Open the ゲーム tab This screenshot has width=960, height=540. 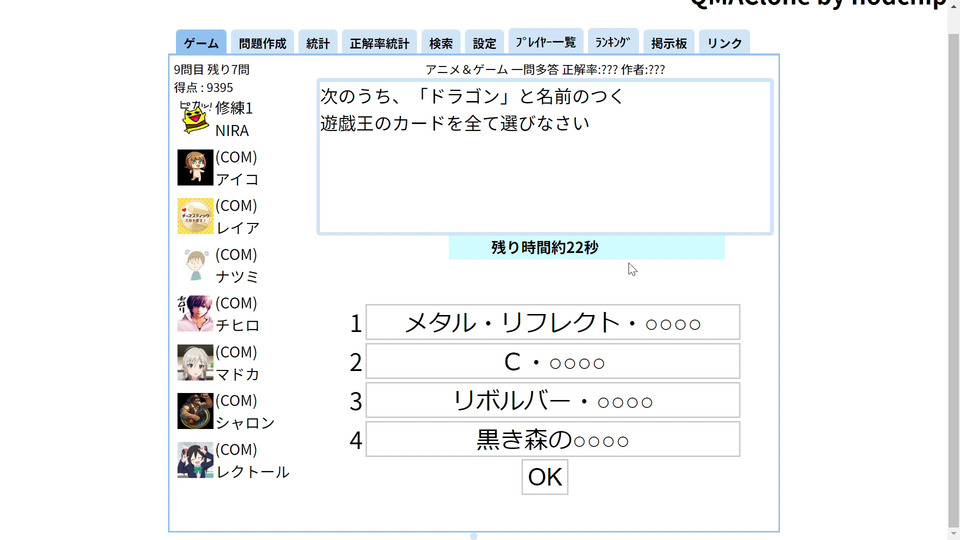[201, 43]
